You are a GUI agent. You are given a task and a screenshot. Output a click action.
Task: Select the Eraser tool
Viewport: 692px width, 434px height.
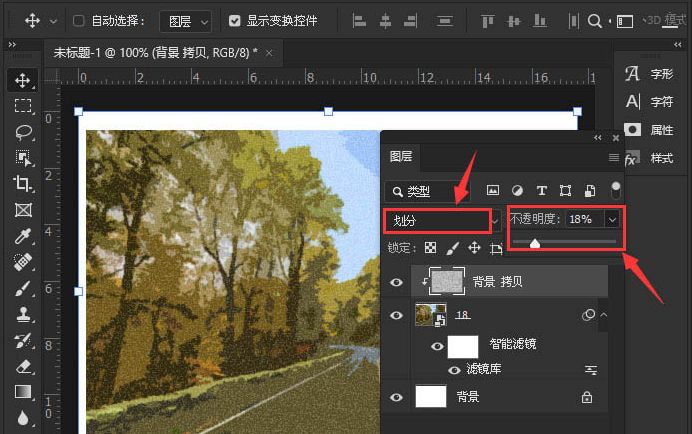(x=22, y=366)
